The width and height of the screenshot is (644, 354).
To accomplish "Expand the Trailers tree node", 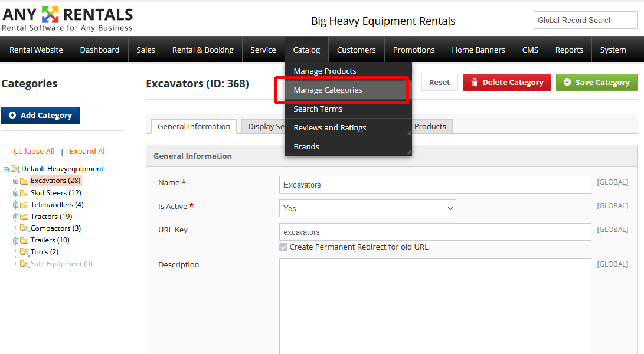I will tap(15, 240).
